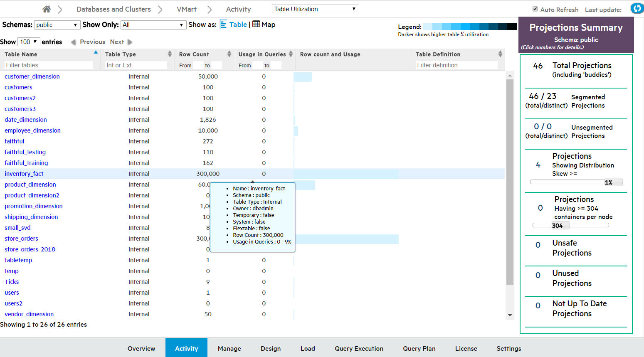Switch to Map view icon
This screenshot has height=357, width=644.
[256, 25]
